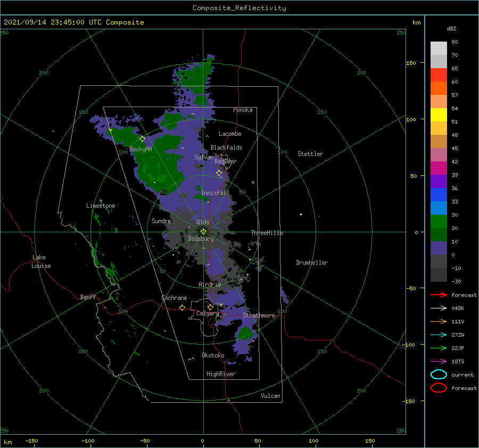This screenshot has width=479, height=448.
Task: Select the magenta 39-42 dBZ color swatch
Action: point(439,168)
